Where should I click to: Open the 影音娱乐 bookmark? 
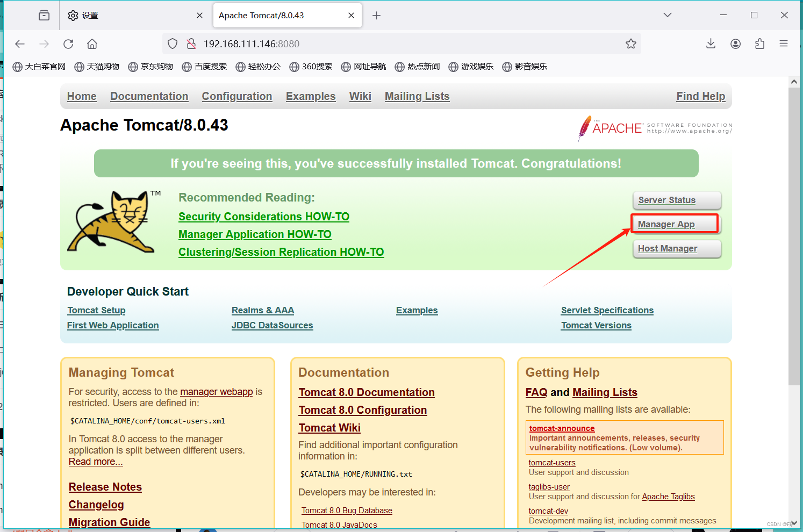tap(525, 67)
